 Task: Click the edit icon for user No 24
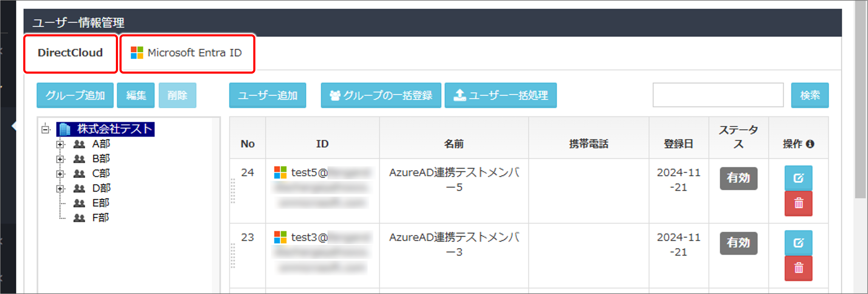(798, 178)
